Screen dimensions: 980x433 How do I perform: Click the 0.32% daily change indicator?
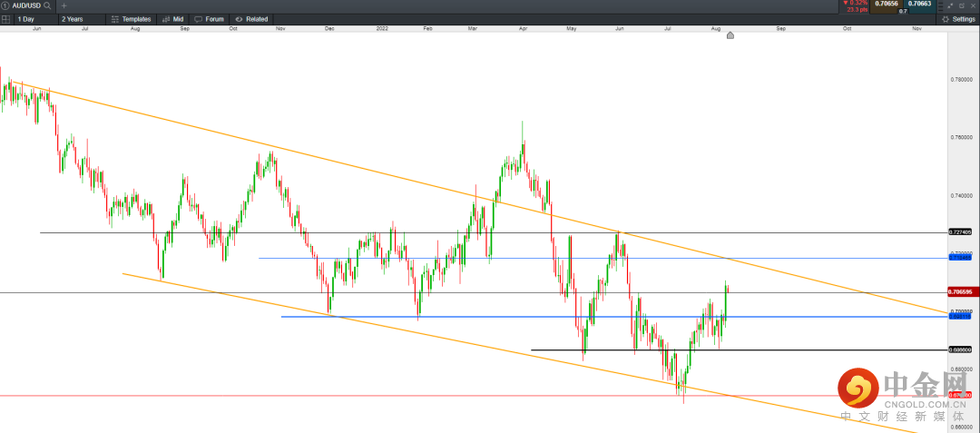[x=855, y=3]
